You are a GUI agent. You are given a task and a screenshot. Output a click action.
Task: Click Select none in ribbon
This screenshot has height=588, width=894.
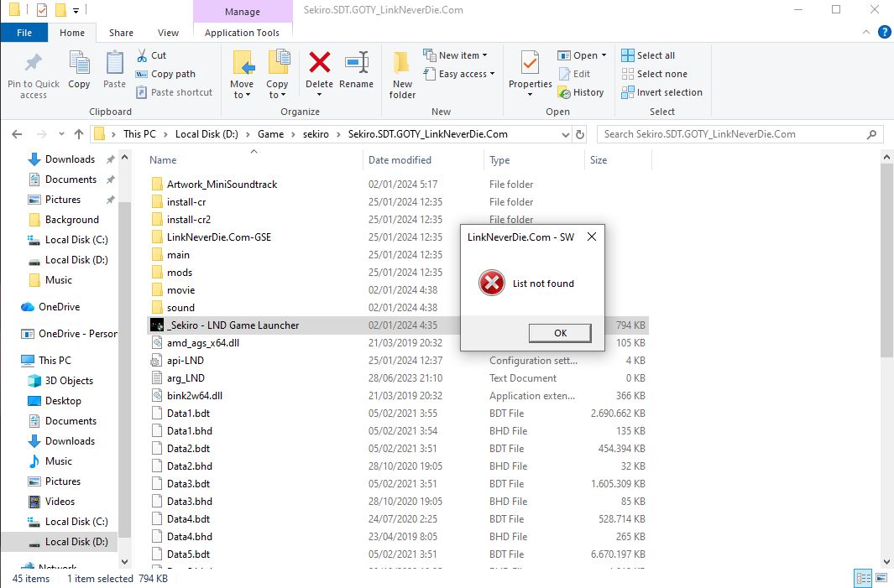(x=655, y=74)
